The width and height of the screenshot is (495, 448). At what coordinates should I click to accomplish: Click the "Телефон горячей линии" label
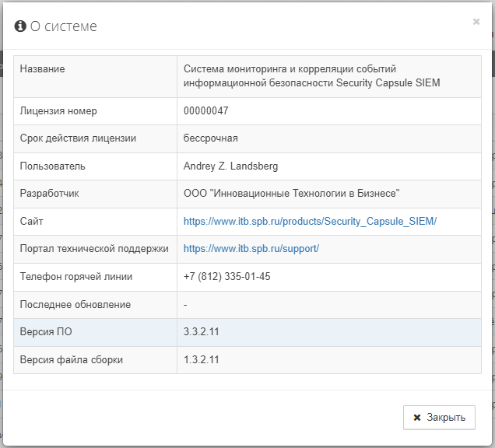click(x=76, y=277)
